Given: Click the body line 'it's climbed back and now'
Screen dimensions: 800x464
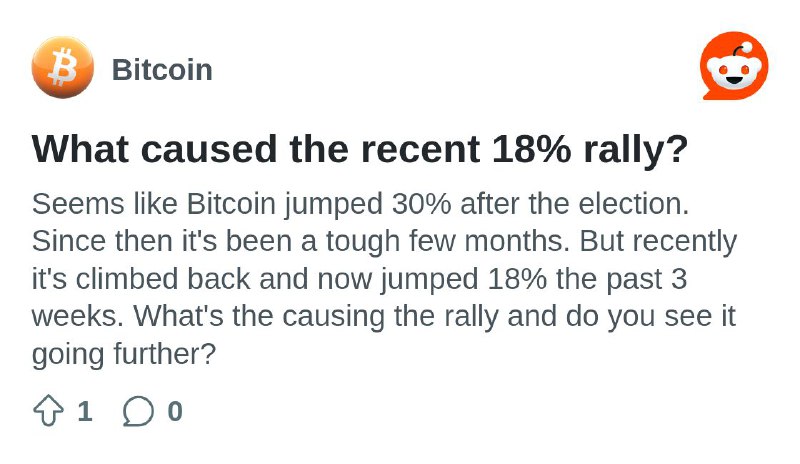Looking at the screenshot, I should tap(359, 280).
